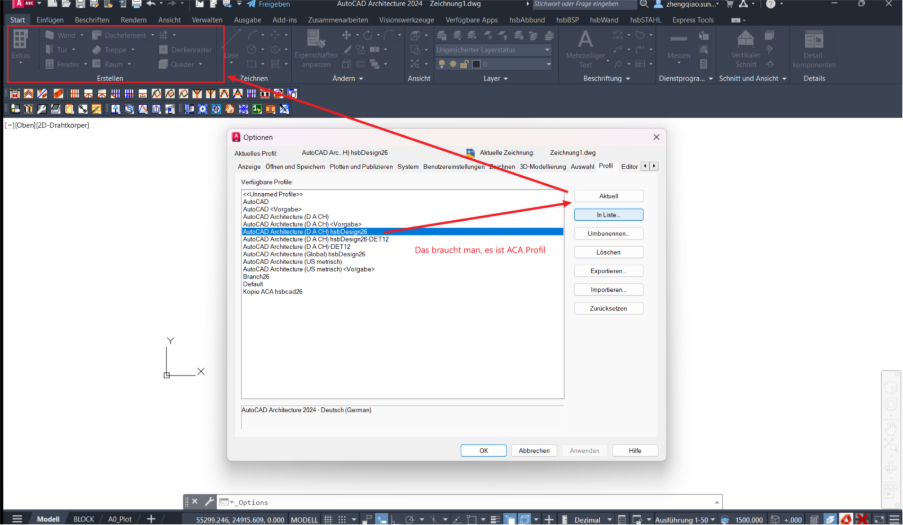Image resolution: width=903 pixels, height=525 pixels.
Task: Click the Aktuell button in Optionen
Action: (609, 196)
